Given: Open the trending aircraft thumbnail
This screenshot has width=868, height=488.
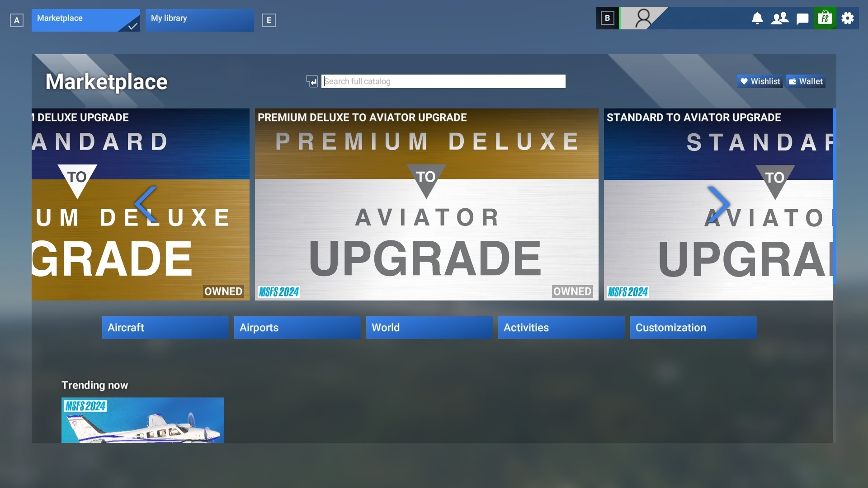Looking at the screenshot, I should tap(143, 420).
